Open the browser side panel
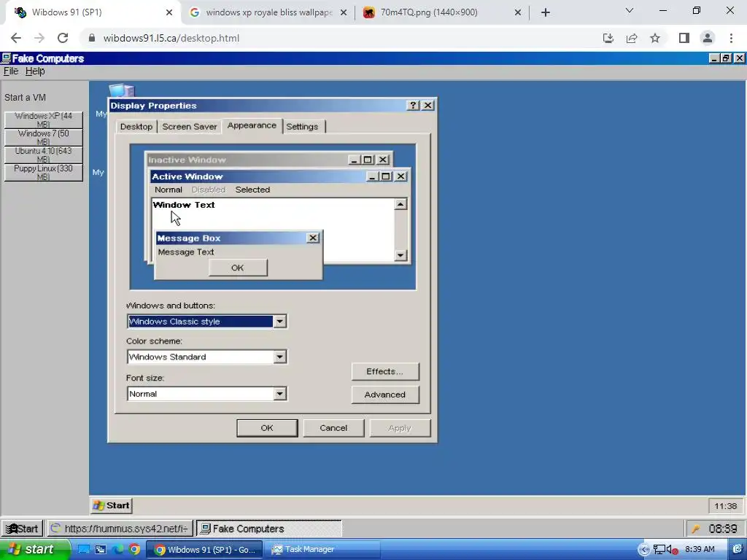The height and width of the screenshot is (560, 747). click(684, 38)
